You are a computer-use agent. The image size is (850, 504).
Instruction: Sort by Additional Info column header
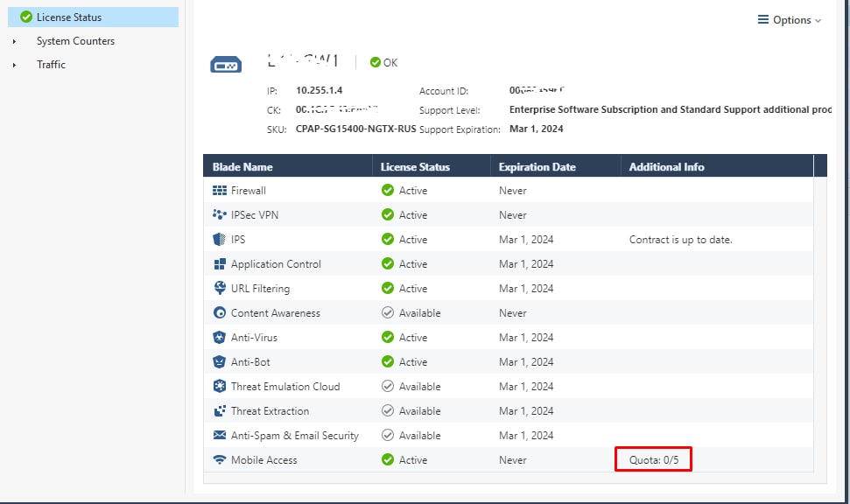point(717,166)
